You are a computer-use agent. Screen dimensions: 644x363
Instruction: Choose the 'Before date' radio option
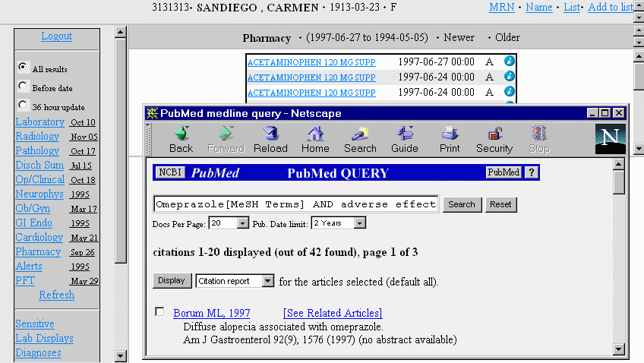(23, 87)
